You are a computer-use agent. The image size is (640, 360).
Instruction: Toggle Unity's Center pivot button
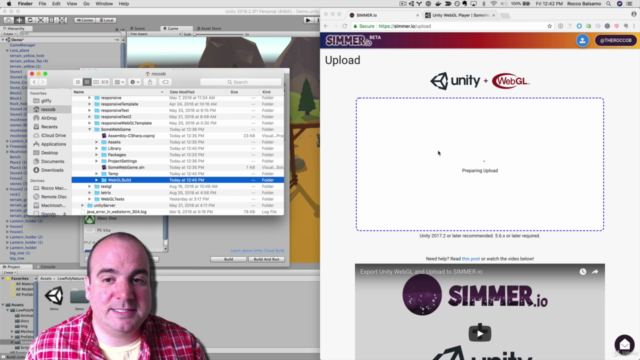click(x=84, y=20)
